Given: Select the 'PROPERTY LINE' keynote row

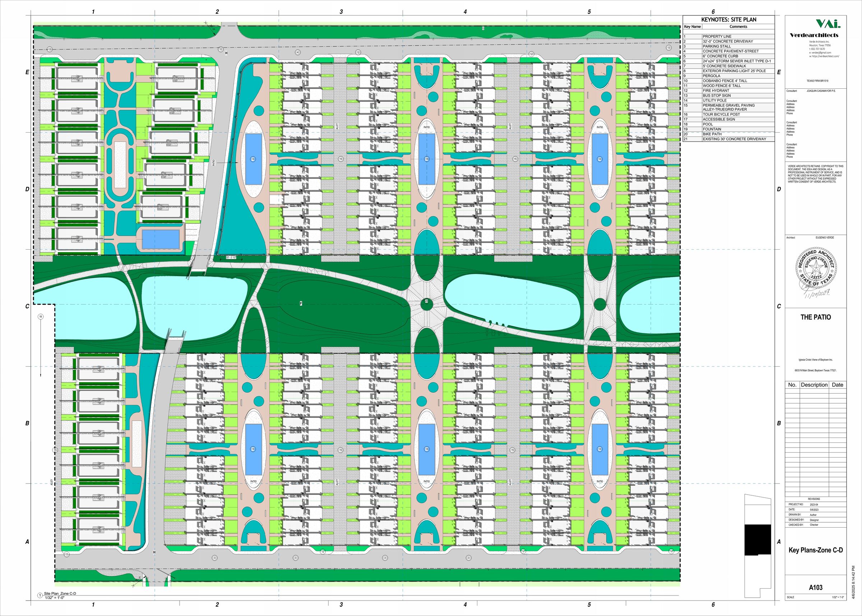Looking at the screenshot, I should tap(728, 36).
